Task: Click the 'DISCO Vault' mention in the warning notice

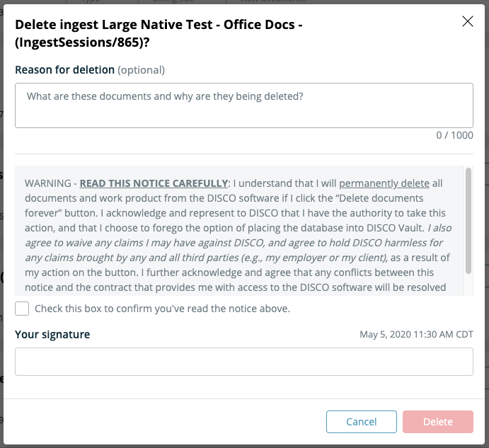Action: pos(395,228)
